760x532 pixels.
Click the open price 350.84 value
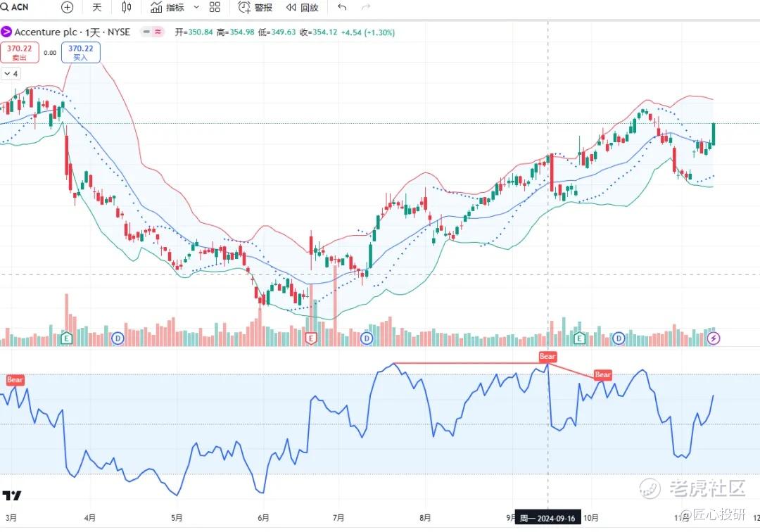click(200, 32)
